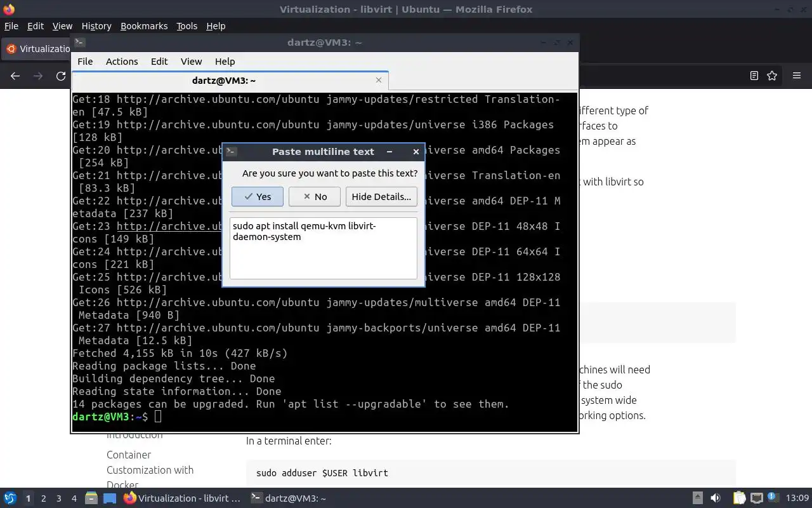The width and height of the screenshot is (812, 508).
Task: Switch to workspace 1
Action: coord(28,498)
